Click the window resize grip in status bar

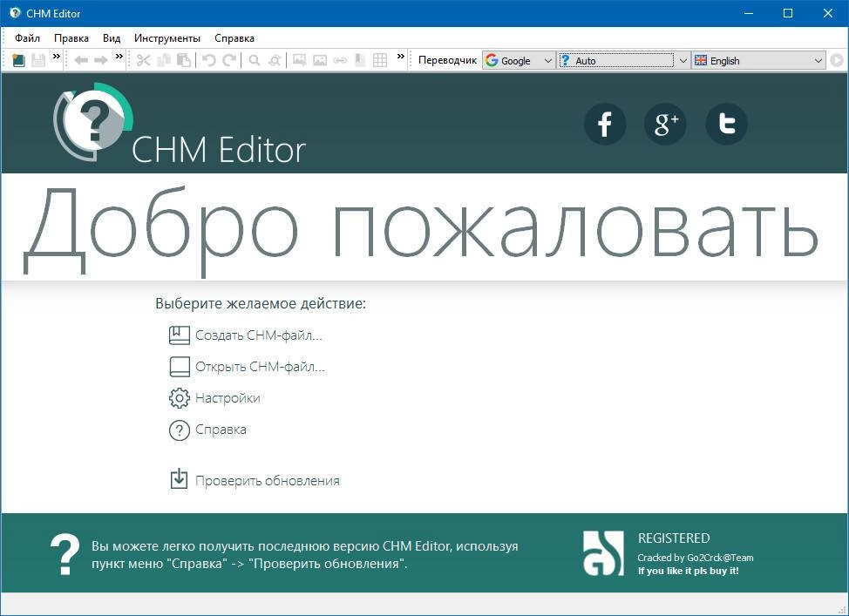pyautogui.click(x=843, y=610)
